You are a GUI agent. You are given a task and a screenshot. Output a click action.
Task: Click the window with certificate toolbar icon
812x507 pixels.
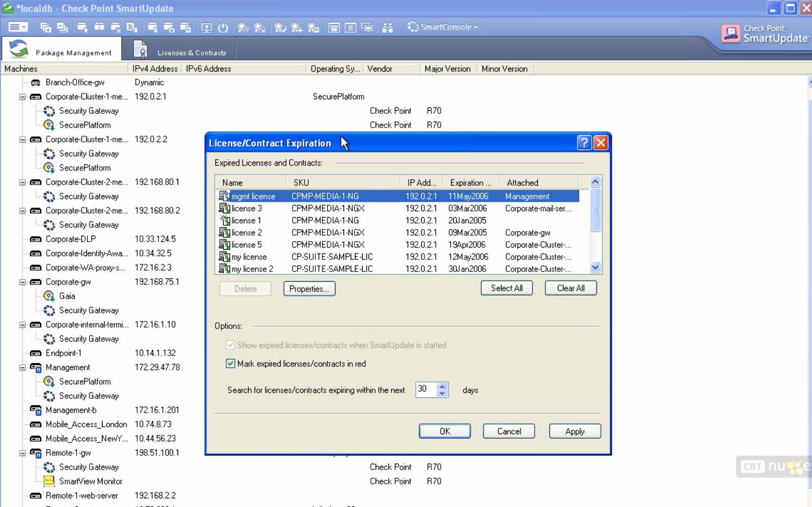coord(351,27)
